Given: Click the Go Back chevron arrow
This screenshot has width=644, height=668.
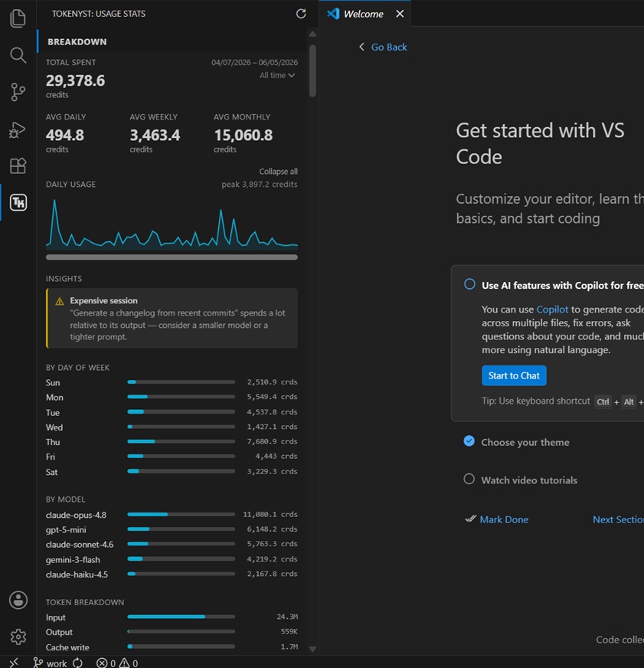Looking at the screenshot, I should [361, 47].
